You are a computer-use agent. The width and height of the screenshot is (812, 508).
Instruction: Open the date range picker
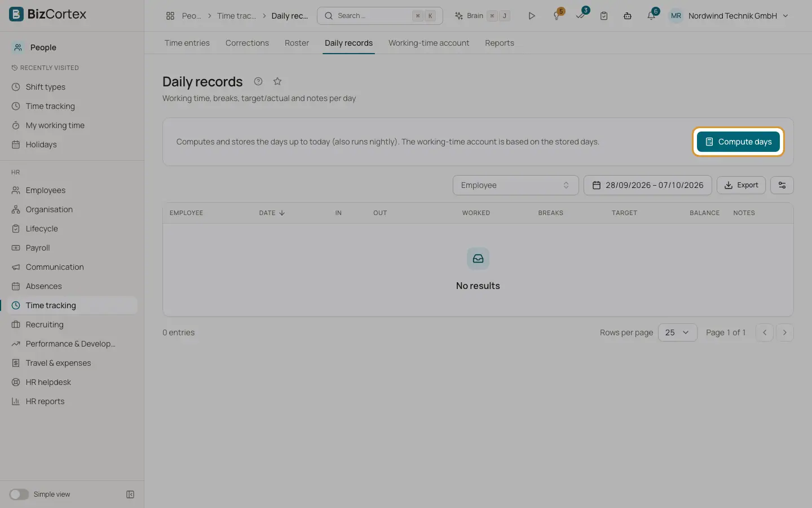coord(647,185)
